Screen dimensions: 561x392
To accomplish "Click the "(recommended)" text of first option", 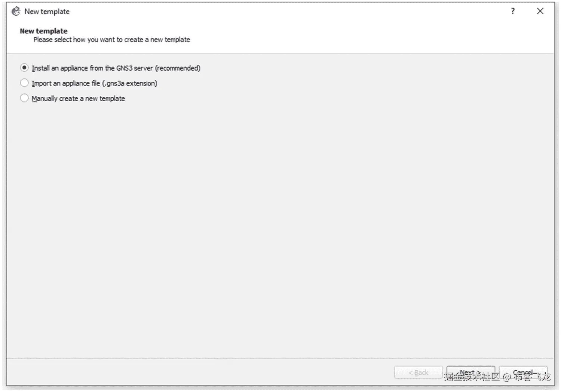I will [x=178, y=68].
